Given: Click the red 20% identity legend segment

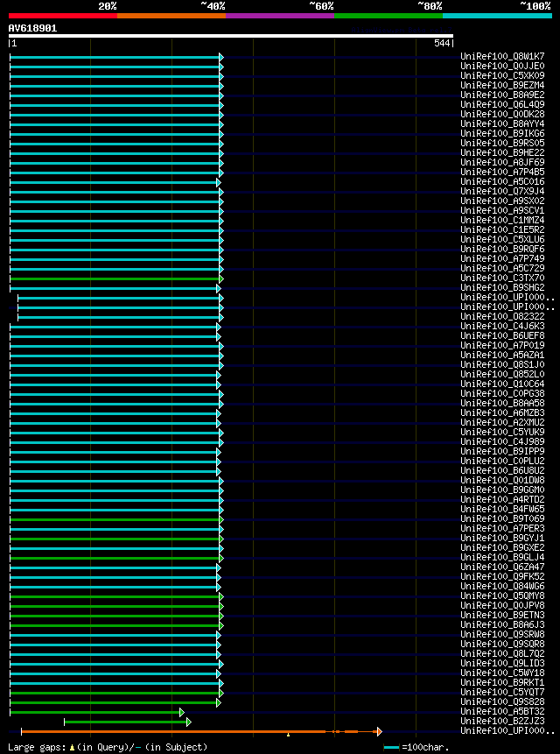Looking at the screenshot, I should pos(63,16).
